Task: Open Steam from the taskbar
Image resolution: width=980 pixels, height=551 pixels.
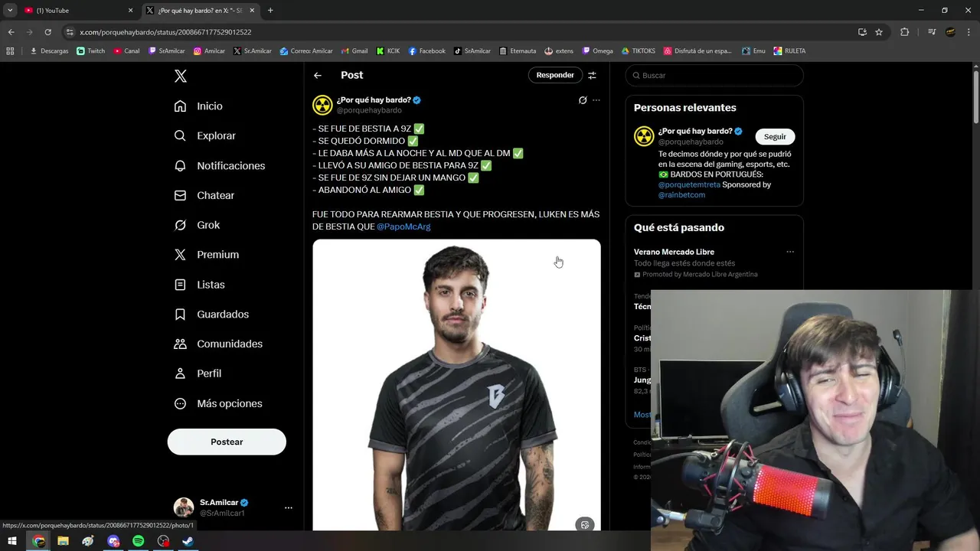Action: click(188, 541)
